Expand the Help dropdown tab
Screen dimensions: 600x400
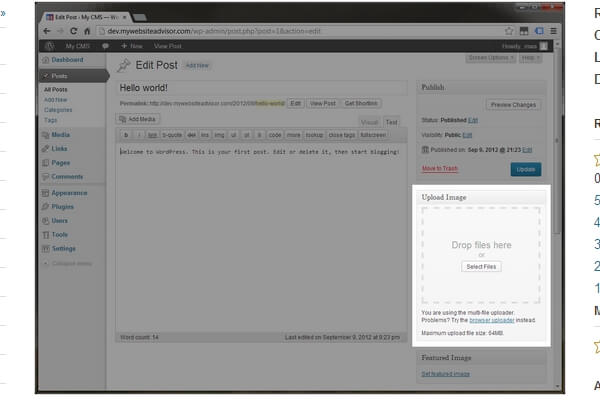(530, 58)
